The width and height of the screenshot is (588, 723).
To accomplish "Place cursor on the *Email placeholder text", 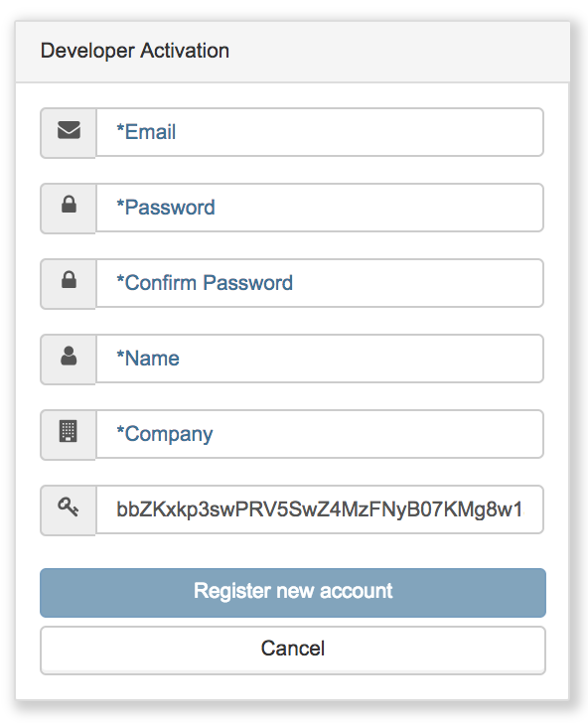I will [146, 132].
